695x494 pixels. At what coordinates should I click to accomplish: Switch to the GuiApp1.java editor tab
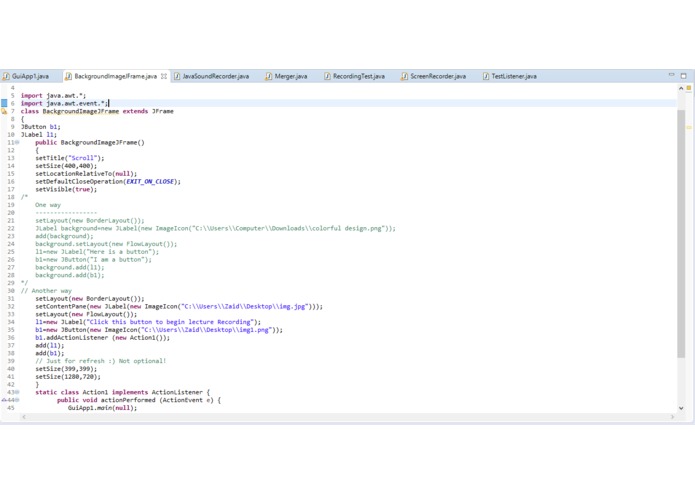(30, 76)
